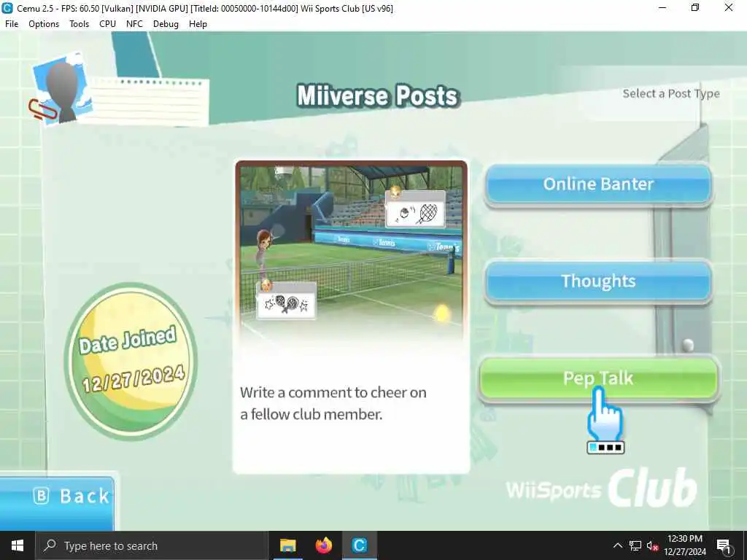747x560 pixels.
Task: Minimize the Cemu window
Action: pyautogui.click(x=662, y=7)
